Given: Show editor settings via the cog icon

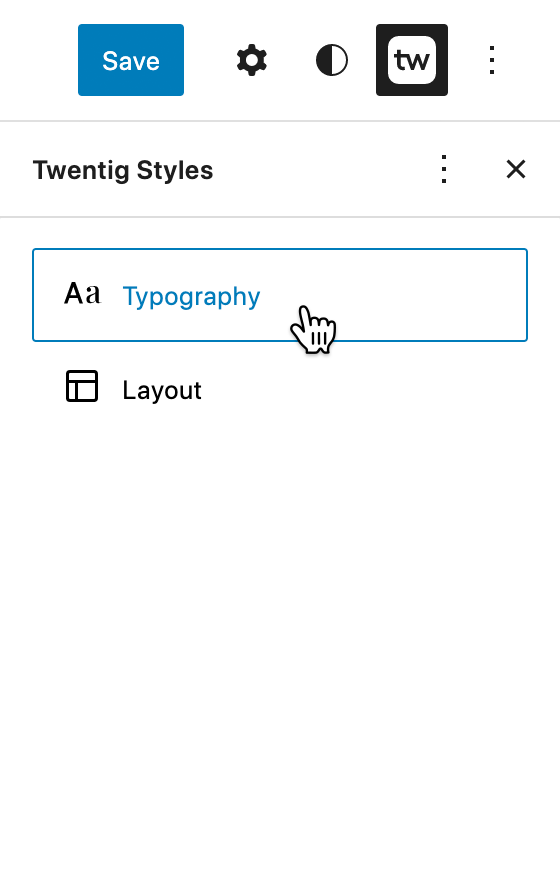Looking at the screenshot, I should click(252, 60).
